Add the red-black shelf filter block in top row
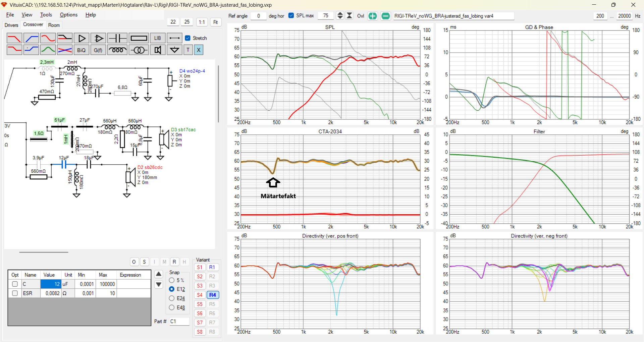 65,38
